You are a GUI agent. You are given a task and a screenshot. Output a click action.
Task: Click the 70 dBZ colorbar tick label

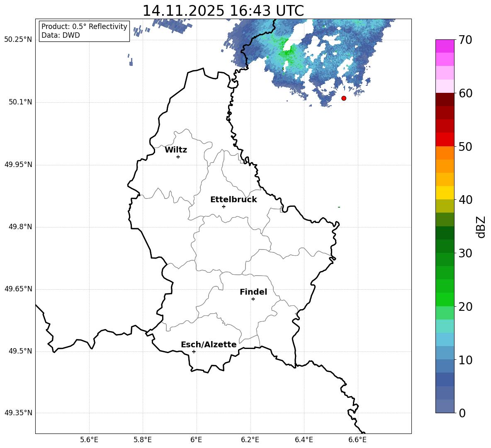tap(465, 40)
